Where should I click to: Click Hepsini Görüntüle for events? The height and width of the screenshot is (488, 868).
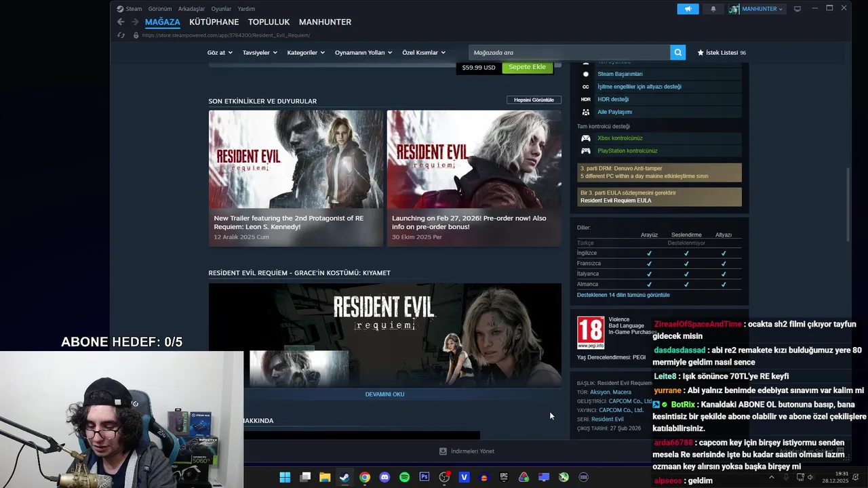tap(534, 100)
